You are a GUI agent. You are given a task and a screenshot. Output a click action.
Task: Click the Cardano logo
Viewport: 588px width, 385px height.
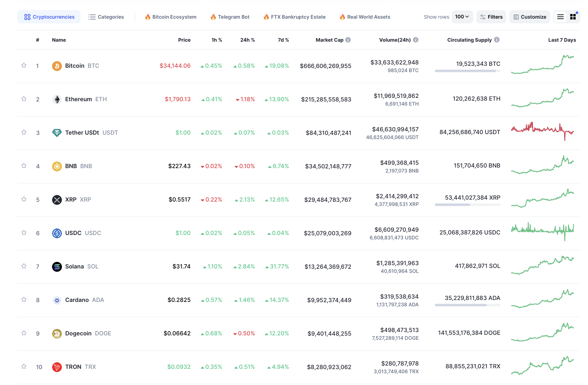(x=57, y=300)
